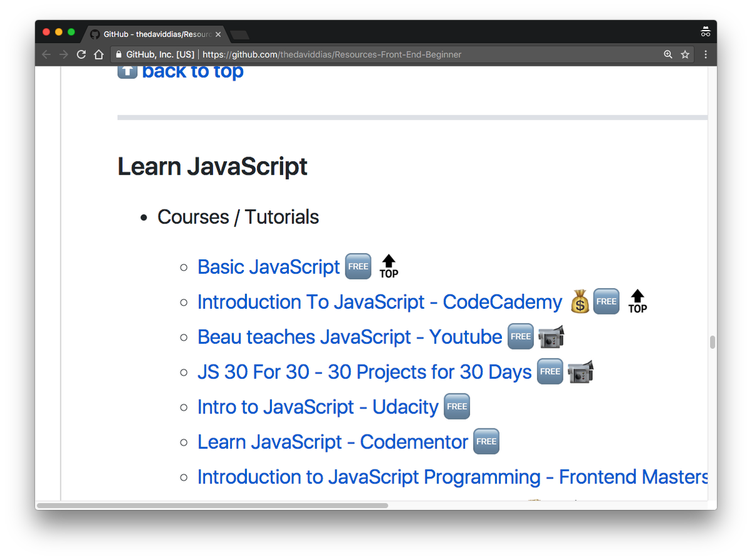Click the GitHub favicon on the tab

point(95,34)
